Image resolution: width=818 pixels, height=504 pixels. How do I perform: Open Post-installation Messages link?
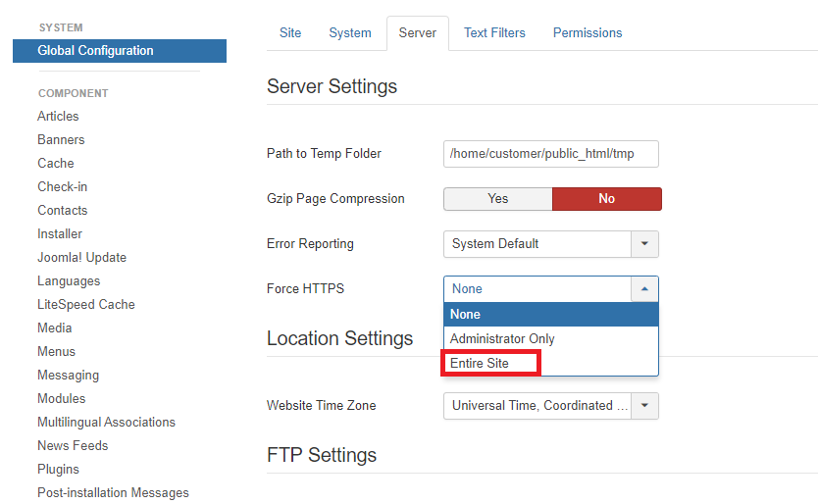coord(113,493)
